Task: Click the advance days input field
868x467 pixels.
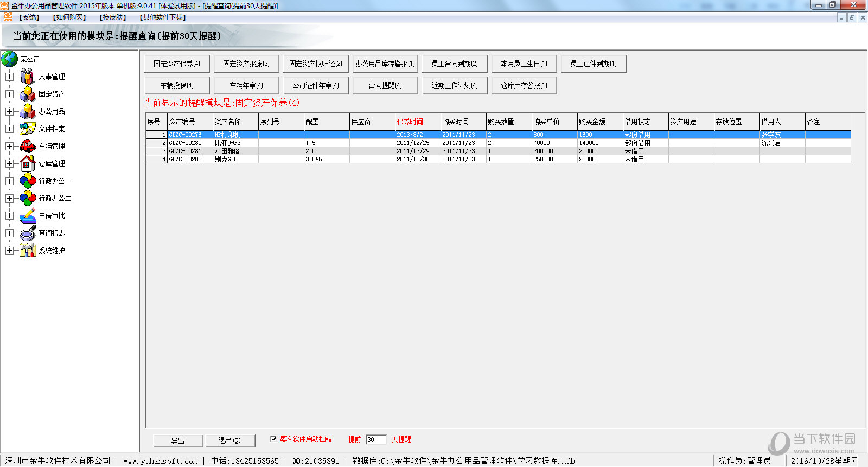Action: pyautogui.click(x=376, y=440)
